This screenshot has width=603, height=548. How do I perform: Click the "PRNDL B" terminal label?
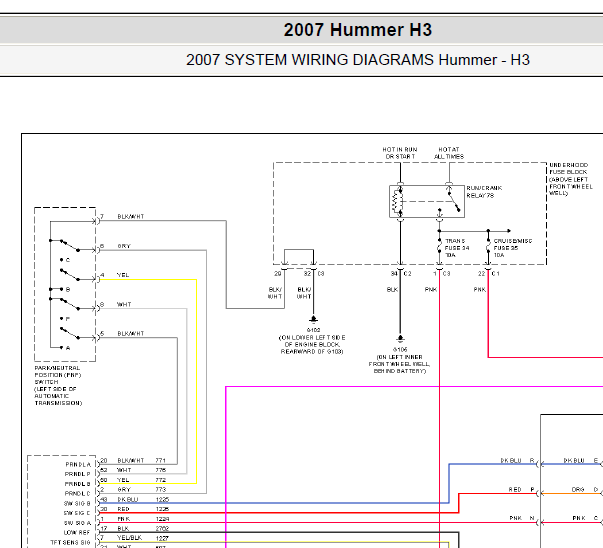[x=78, y=484]
